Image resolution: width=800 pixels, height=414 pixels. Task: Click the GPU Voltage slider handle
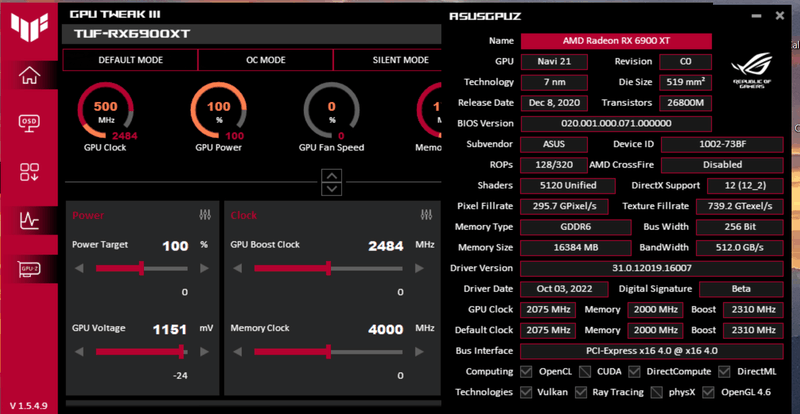181,352
